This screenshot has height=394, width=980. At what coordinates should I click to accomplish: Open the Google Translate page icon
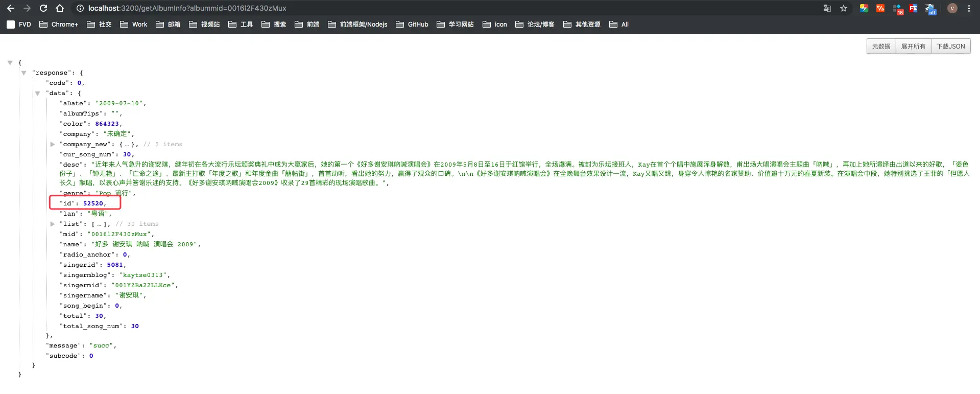coord(827,8)
